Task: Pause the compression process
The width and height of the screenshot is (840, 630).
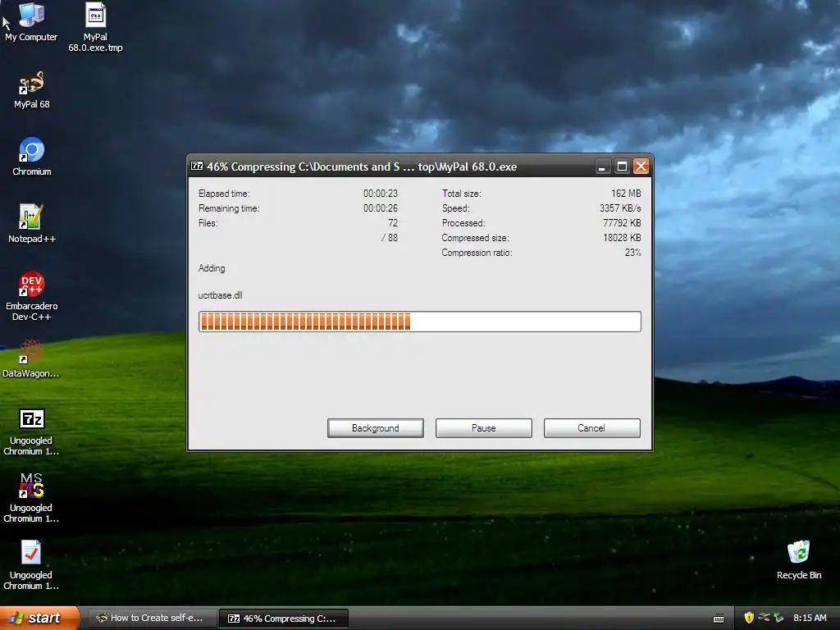Action: 484,428
